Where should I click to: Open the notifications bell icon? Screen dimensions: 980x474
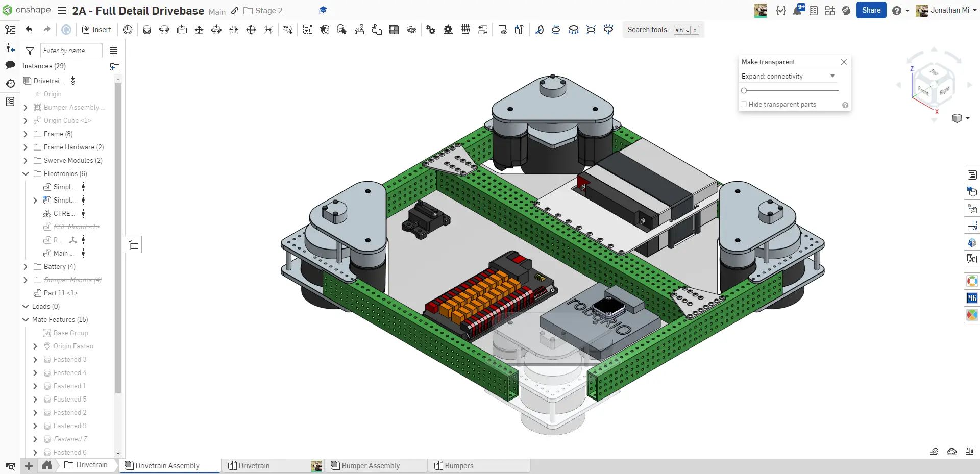(x=797, y=10)
